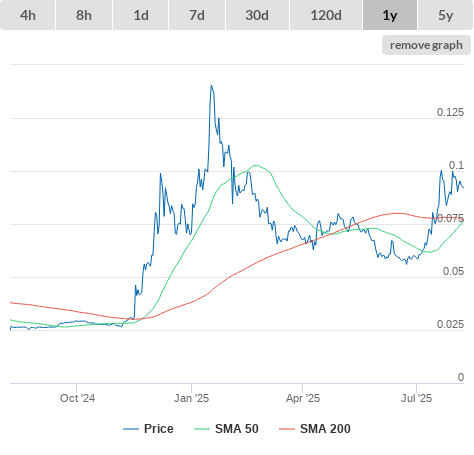Switch to the 8h time range
This screenshot has height=455, width=474.
pos(84,15)
